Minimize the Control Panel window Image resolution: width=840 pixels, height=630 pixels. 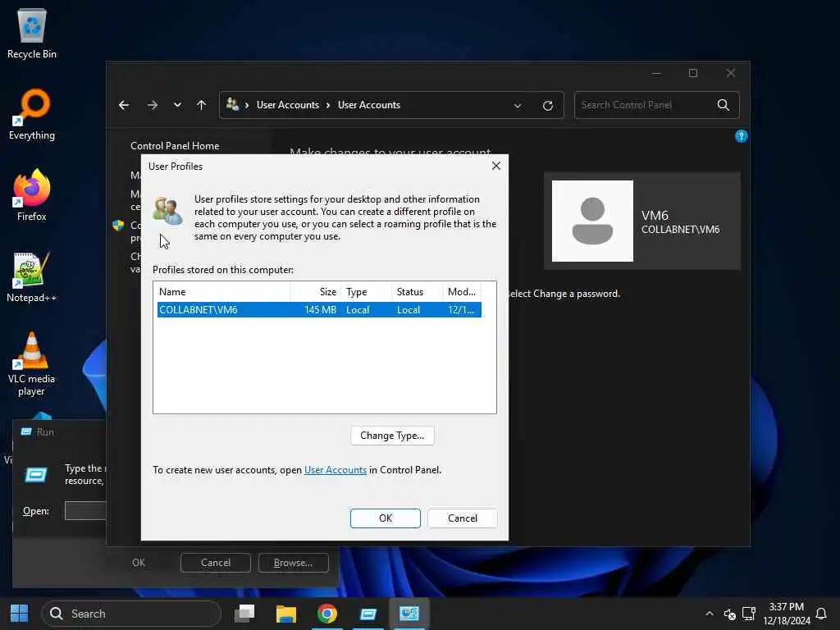pos(656,73)
